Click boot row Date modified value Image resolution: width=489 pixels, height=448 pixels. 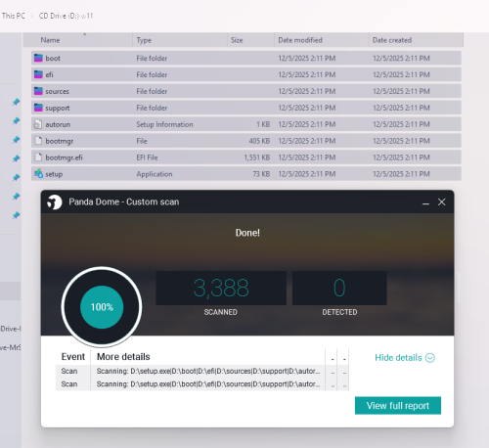[x=307, y=58]
